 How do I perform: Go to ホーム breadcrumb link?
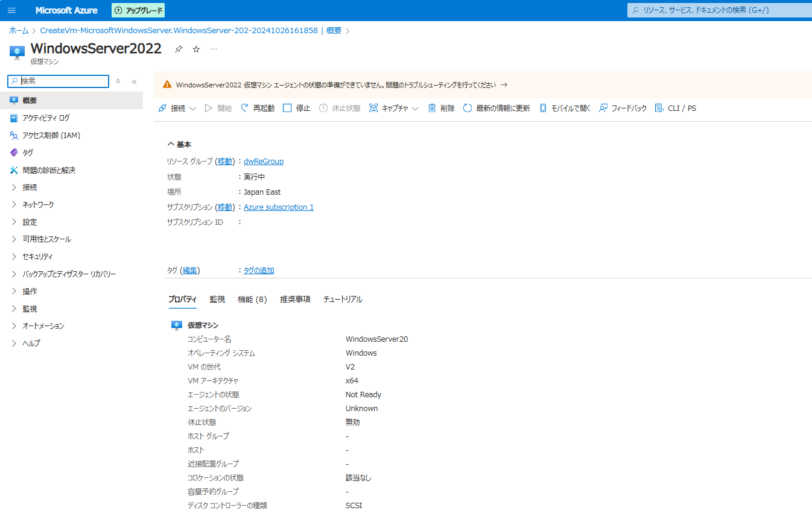coord(18,31)
